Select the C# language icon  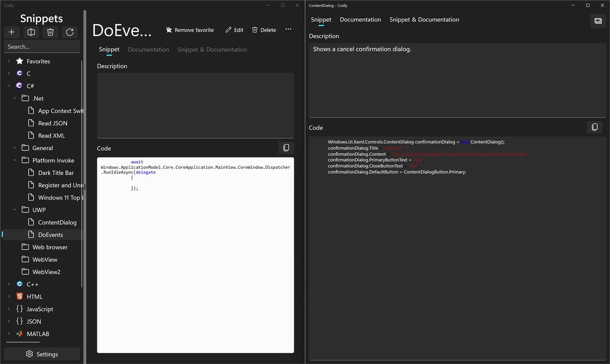click(19, 86)
